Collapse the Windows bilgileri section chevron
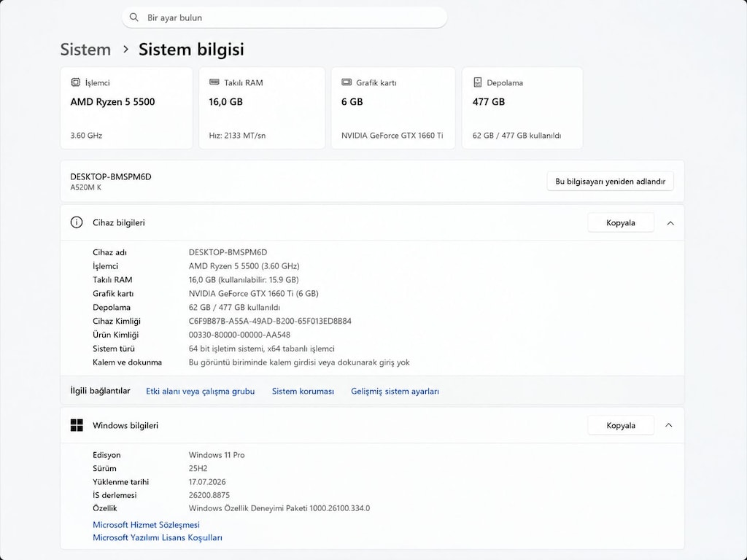 tap(669, 425)
